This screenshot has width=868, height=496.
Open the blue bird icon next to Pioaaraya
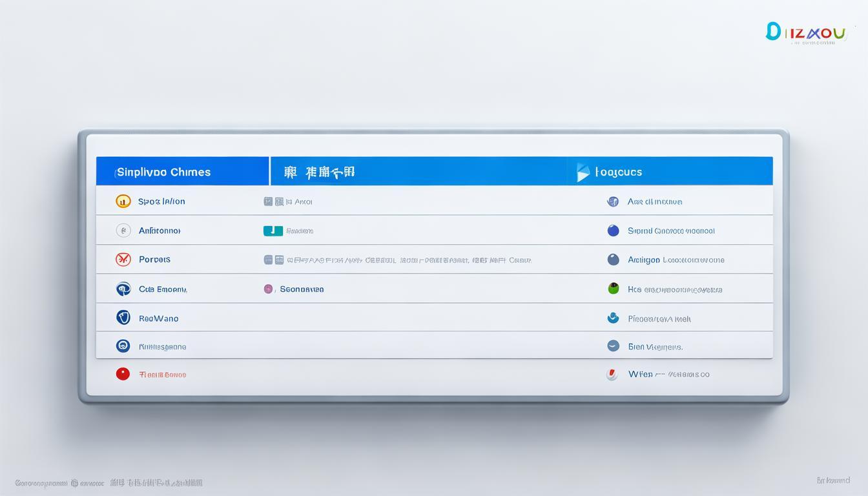(612, 317)
